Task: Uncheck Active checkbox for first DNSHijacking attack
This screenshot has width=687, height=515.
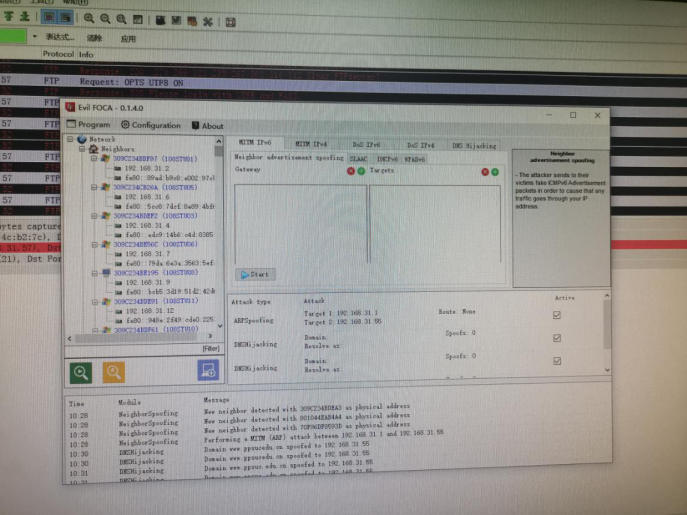Action: point(557,338)
